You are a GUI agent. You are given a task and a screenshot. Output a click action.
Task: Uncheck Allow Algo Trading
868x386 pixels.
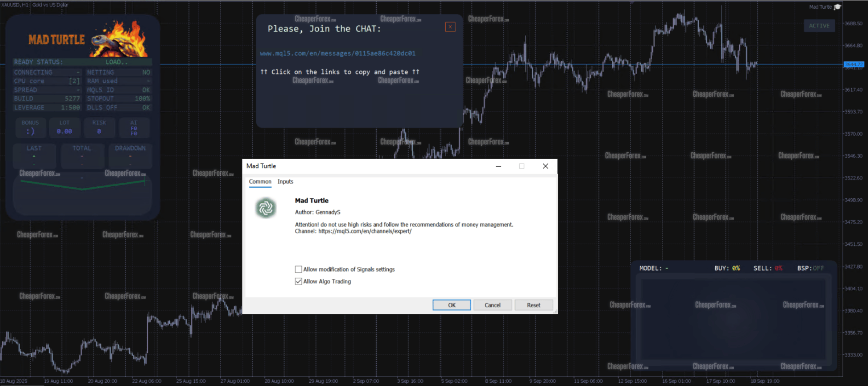pyautogui.click(x=299, y=282)
